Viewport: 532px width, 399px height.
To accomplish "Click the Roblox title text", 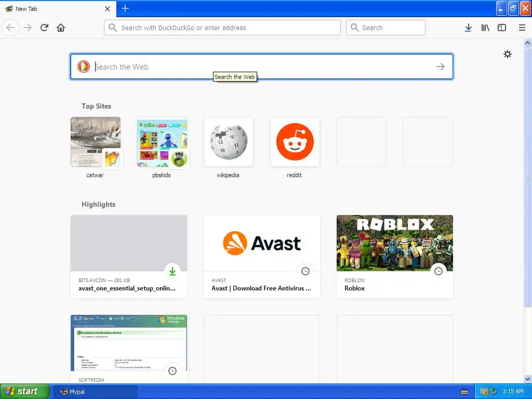I will [x=354, y=288].
